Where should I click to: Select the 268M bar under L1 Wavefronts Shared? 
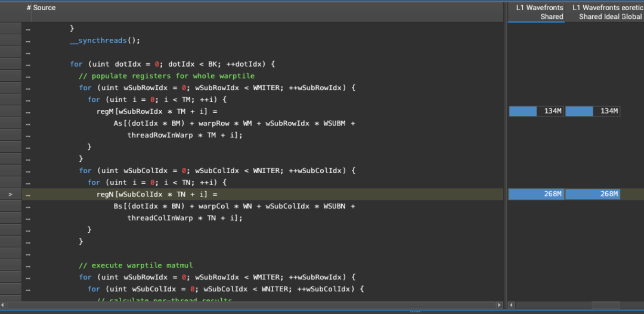(x=536, y=195)
